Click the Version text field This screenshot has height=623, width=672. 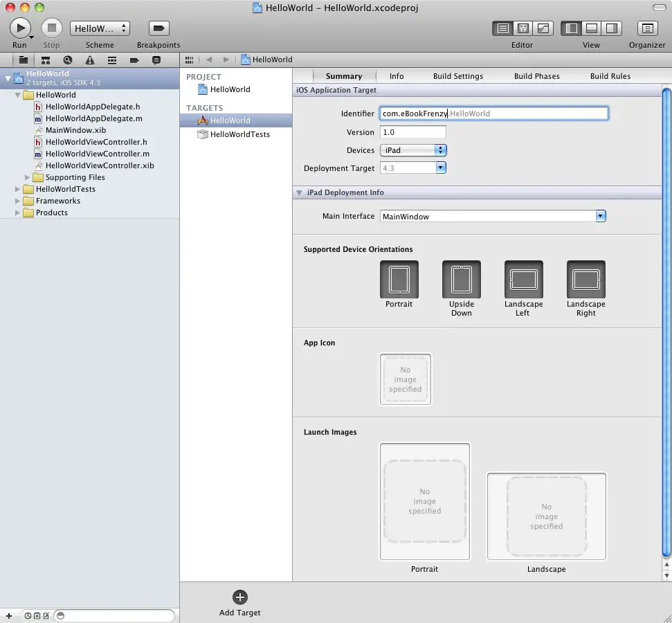pos(413,132)
